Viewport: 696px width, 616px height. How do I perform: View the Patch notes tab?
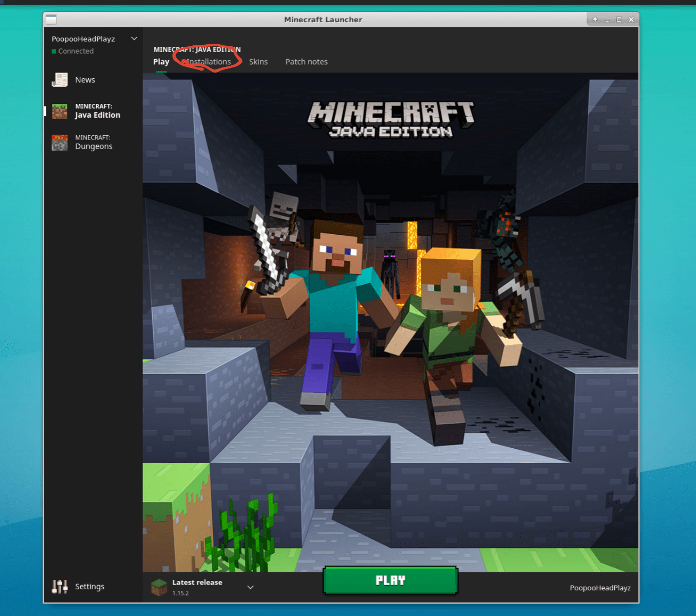pos(306,62)
